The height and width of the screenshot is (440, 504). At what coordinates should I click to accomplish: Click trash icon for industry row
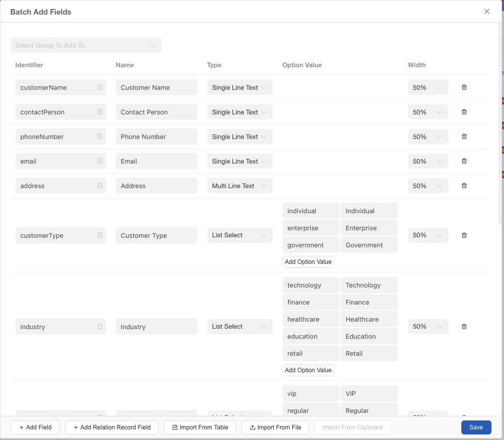point(464,327)
